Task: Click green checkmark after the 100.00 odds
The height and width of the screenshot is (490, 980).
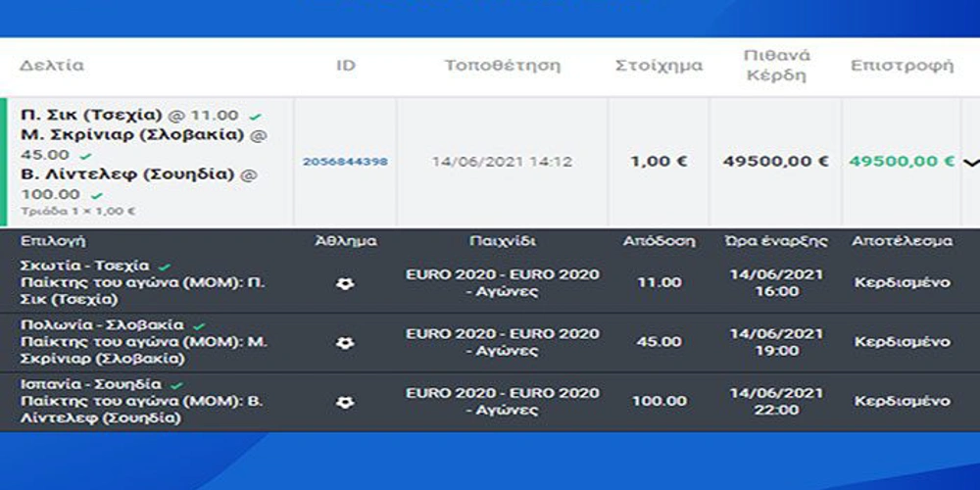Action: [x=96, y=195]
